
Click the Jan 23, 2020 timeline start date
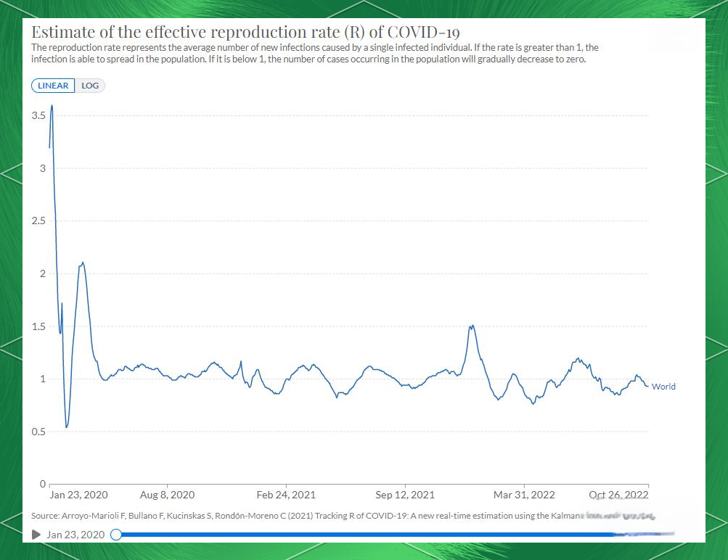click(x=75, y=535)
